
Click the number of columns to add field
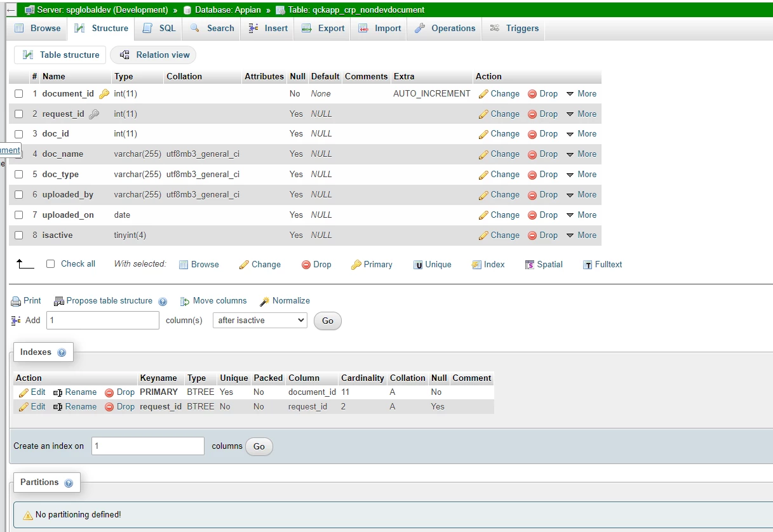(103, 321)
